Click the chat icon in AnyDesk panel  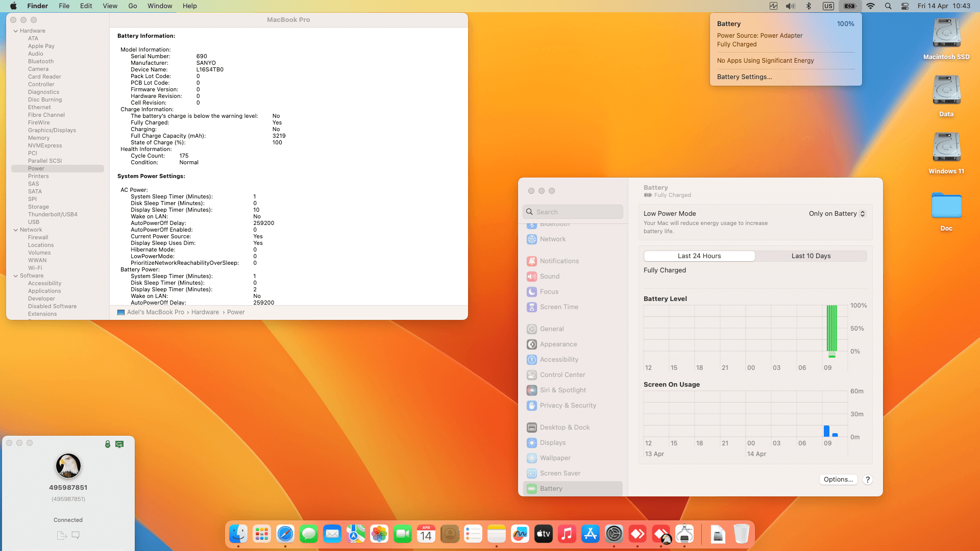(x=76, y=535)
